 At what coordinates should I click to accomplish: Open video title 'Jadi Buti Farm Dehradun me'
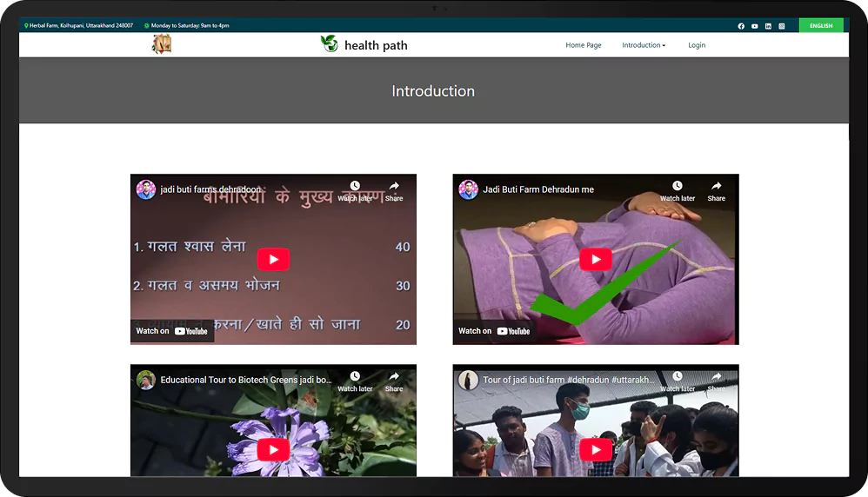point(538,189)
